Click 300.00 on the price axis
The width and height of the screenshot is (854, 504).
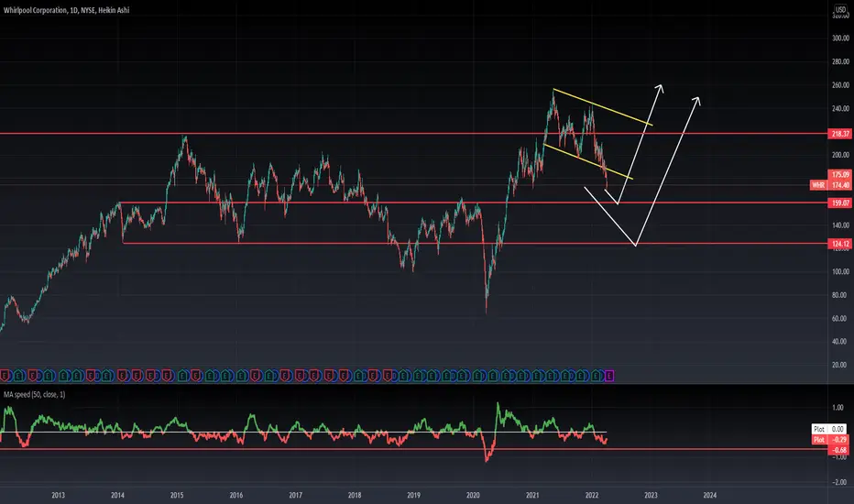[x=840, y=38]
